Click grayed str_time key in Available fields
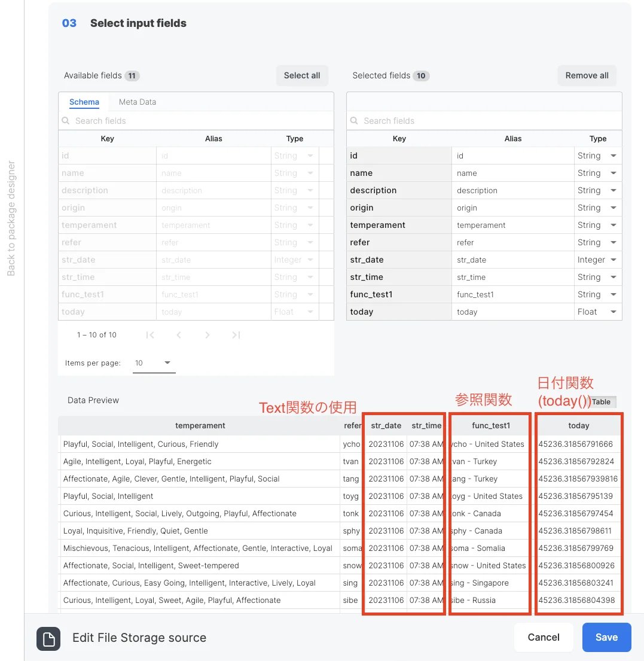This screenshot has width=644, height=661. [x=107, y=277]
